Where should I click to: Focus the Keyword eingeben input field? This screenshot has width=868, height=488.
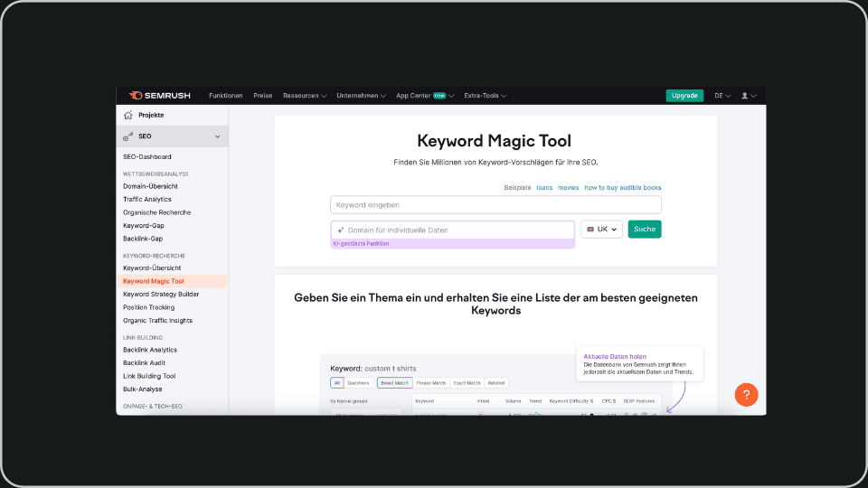point(495,205)
